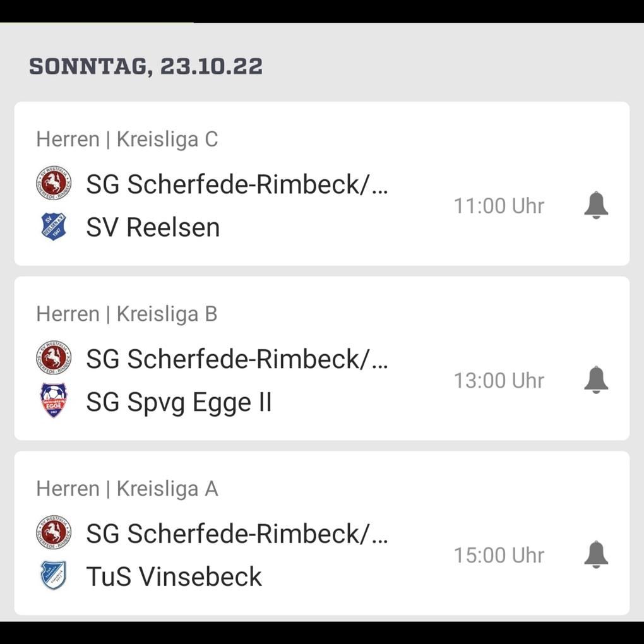644x644 pixels.
Task: Select SG Scherfede-Rimbeck team in Kreisliga B card
Action: point(237,359)
